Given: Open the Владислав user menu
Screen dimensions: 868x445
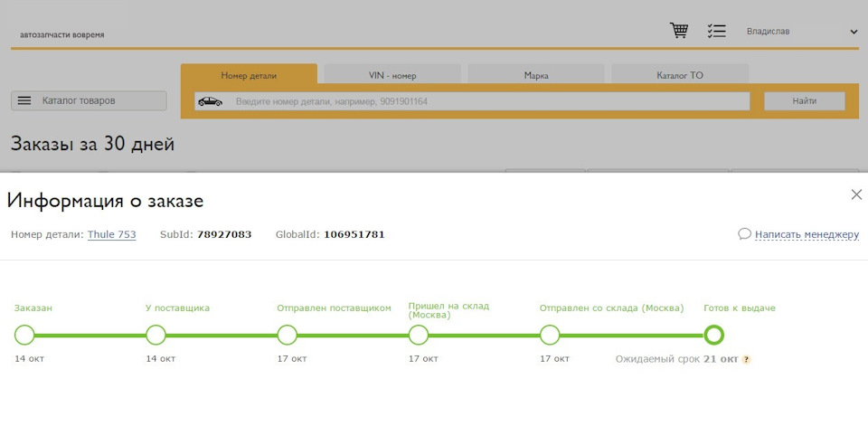Looking at the screenshot, I should pyautogui.click(x=768, y=32).
